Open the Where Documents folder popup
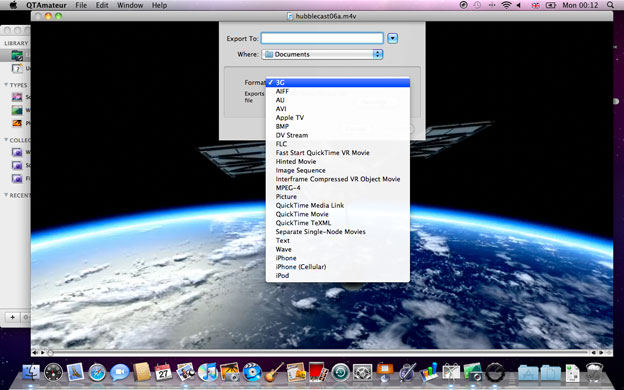The image size is (624, 390). click(x=322, y=54)
